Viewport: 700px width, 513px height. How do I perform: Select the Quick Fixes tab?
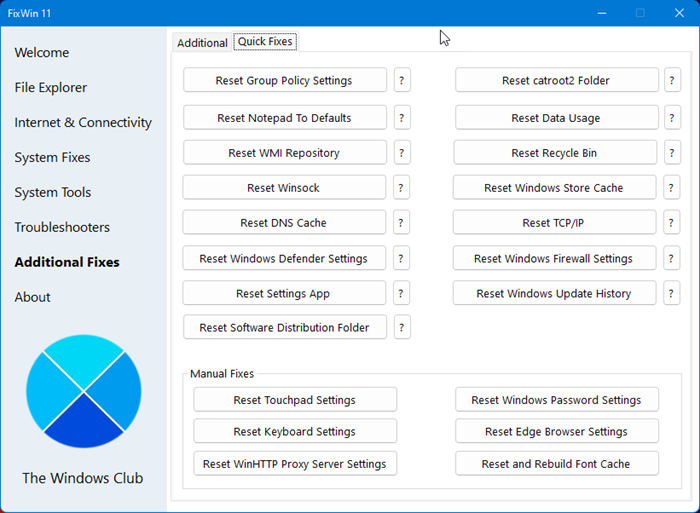click(x=265, y=42)
